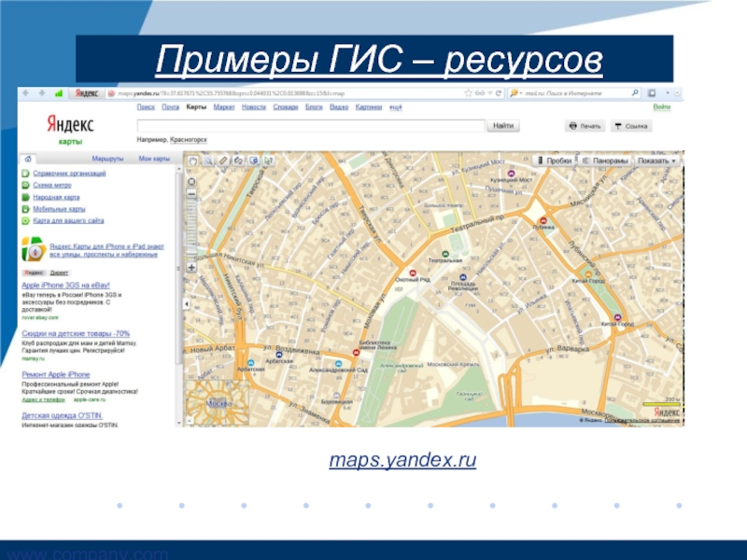The height and width of the screenshot is (560, 747).
Task: Click the Площадь Революции metro station marker
Action: [x=462, y=277]
